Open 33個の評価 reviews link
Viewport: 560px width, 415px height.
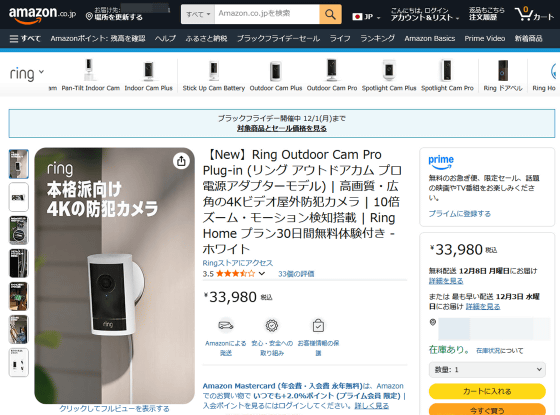296,274
